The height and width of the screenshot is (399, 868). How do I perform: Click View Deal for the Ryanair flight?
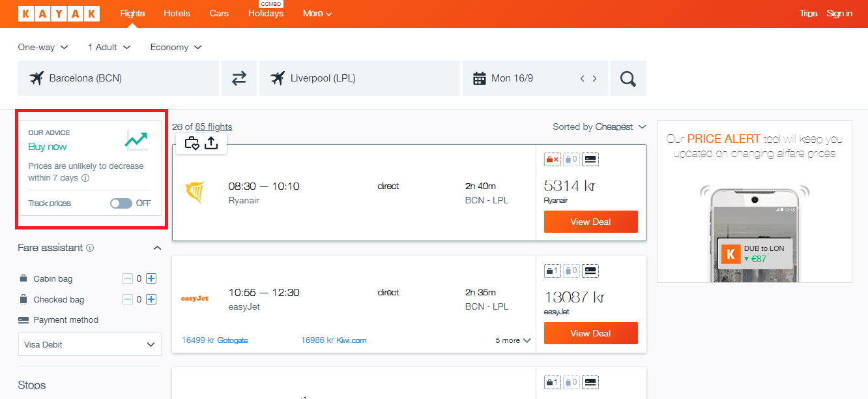590,222
